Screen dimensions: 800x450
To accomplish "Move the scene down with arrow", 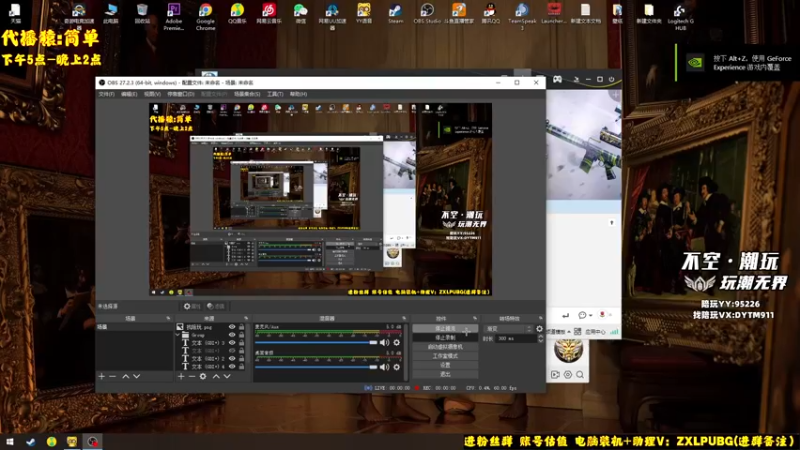I will [137, 376].
